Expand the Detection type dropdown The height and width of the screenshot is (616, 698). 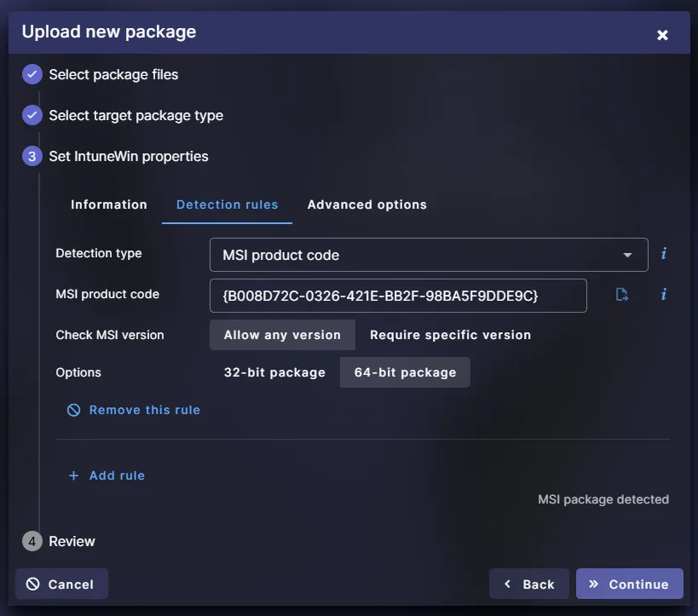pos(429,255)
